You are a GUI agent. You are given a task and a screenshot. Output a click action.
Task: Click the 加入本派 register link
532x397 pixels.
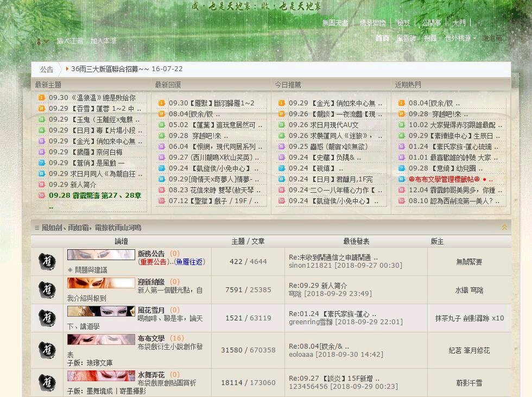click(x=103, y=41)
